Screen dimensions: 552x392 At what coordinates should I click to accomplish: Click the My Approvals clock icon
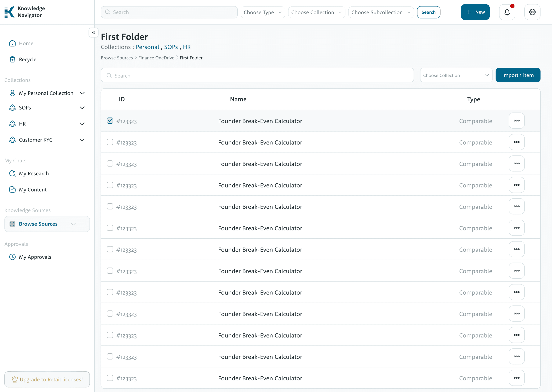pos(12,257)
